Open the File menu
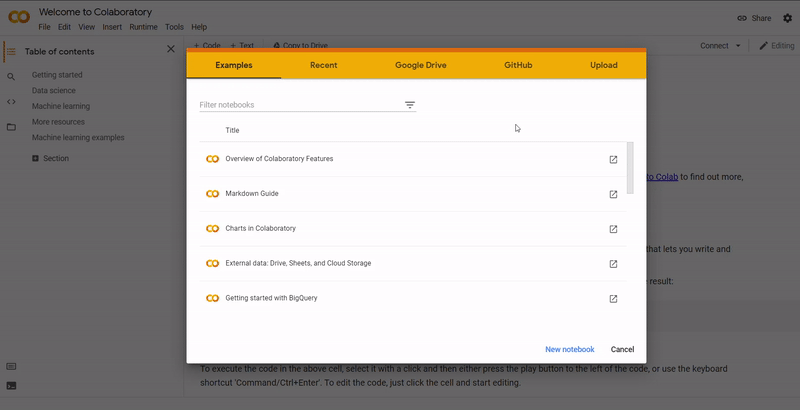Image resolution: width=800 pixels, height=410 pixels. point(44,27)
